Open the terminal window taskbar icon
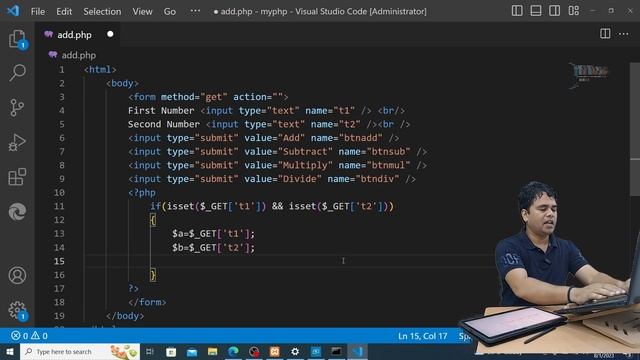The width and height of the screenshot is (640, 360). [336, 351]
